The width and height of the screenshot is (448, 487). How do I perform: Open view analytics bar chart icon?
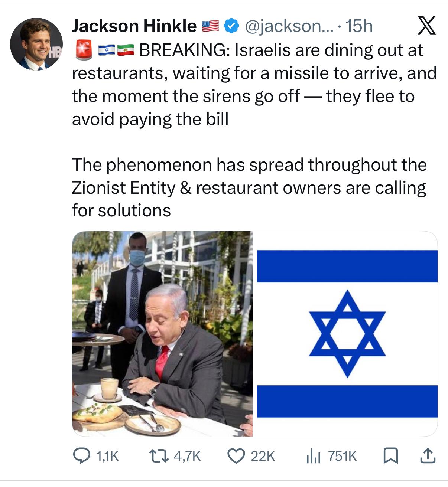pos(313,456)
